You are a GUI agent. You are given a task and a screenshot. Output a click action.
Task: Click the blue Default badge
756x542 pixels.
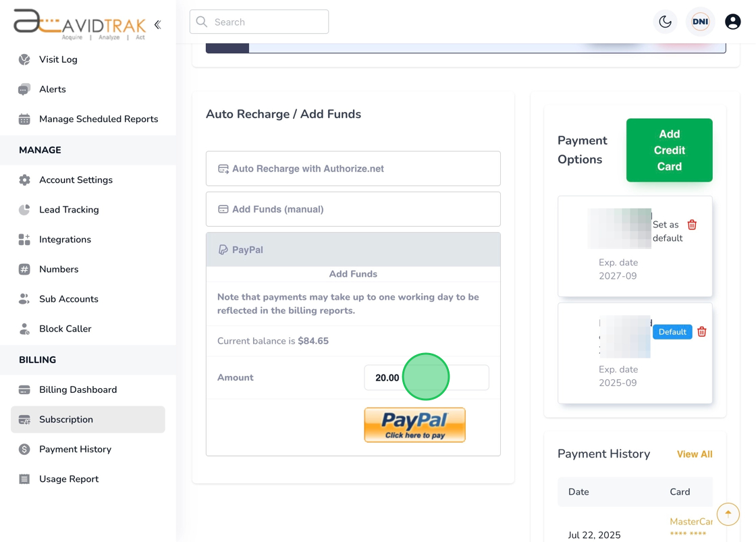(672, 332)
